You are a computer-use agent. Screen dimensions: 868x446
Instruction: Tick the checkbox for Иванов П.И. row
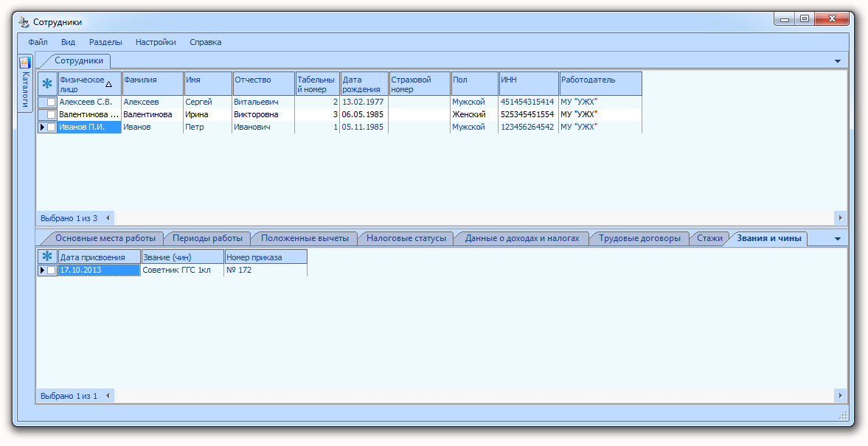[x=52, y=127]
